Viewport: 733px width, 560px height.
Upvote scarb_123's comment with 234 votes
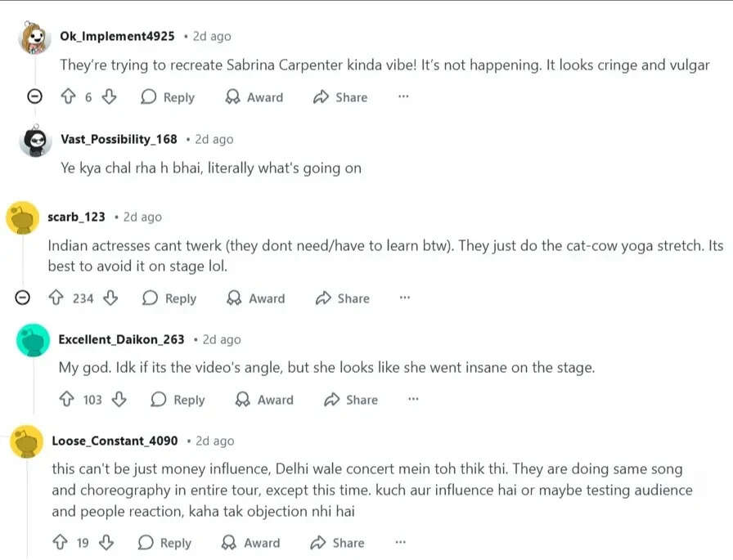56,298
